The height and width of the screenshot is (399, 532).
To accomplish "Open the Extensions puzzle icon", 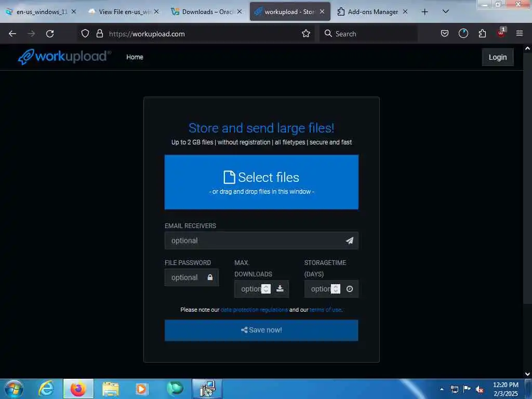I will [482, 34].
